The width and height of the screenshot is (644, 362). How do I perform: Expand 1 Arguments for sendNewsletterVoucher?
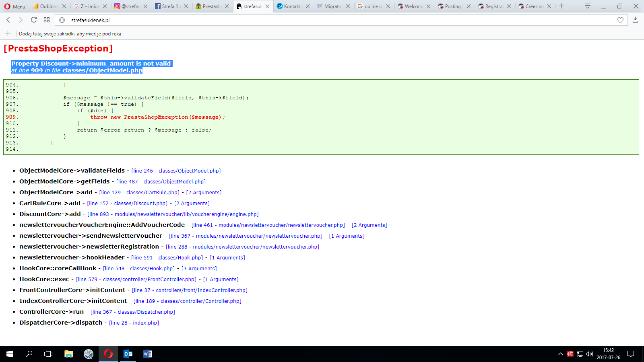347,236
